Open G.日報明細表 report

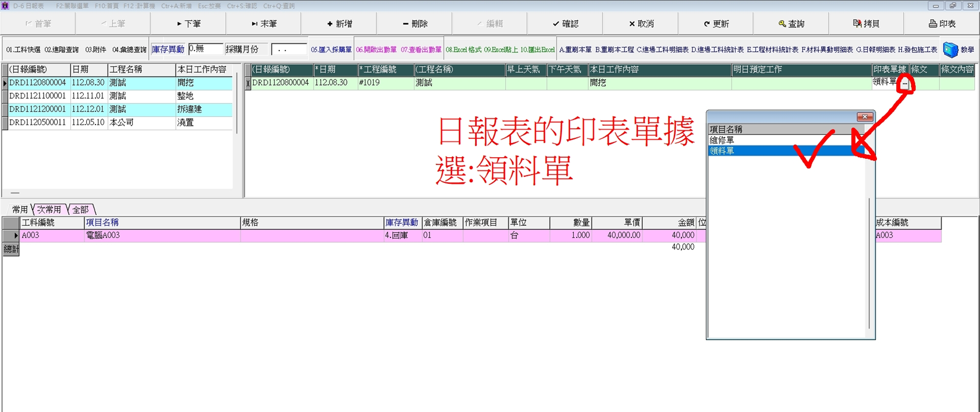tap(875, 50)
